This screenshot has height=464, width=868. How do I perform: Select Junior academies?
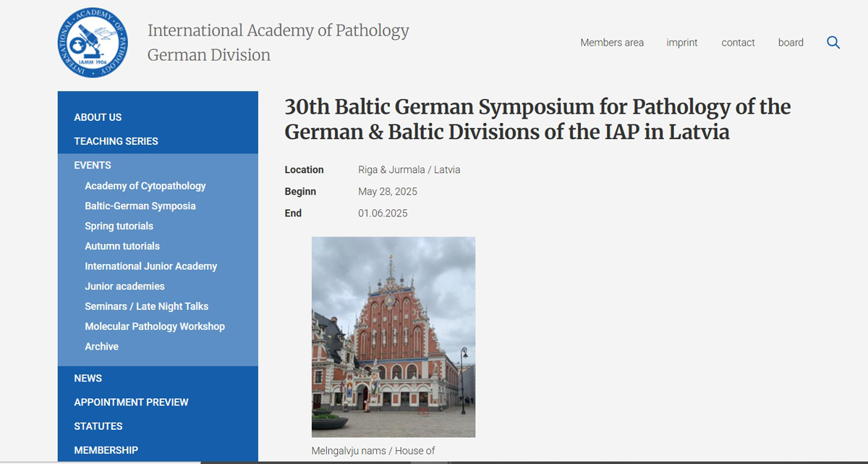pyautogui.click(x=126, y=286)
